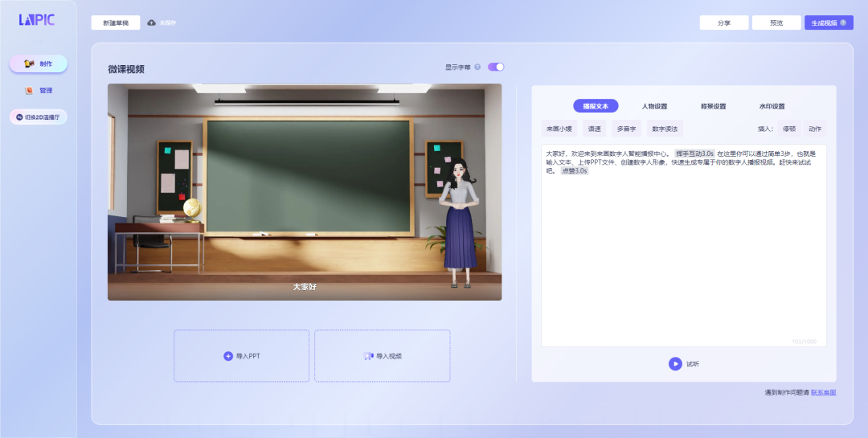Open the 语速 speech speed option
Image resolution: width=868 pixels, height=438 pixels.
click(x=595, y=129)
